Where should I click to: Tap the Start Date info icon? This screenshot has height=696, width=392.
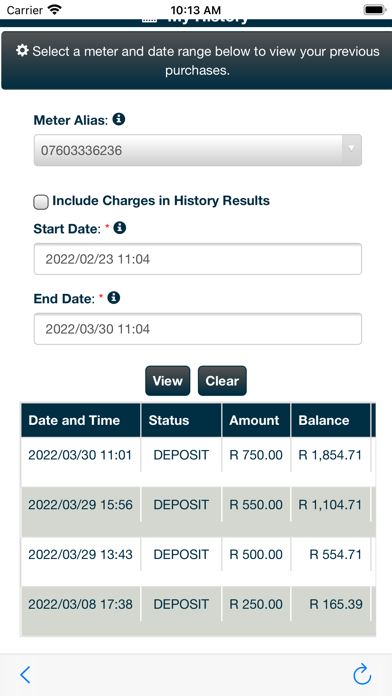pyautogui.click(x=120, y=228)
